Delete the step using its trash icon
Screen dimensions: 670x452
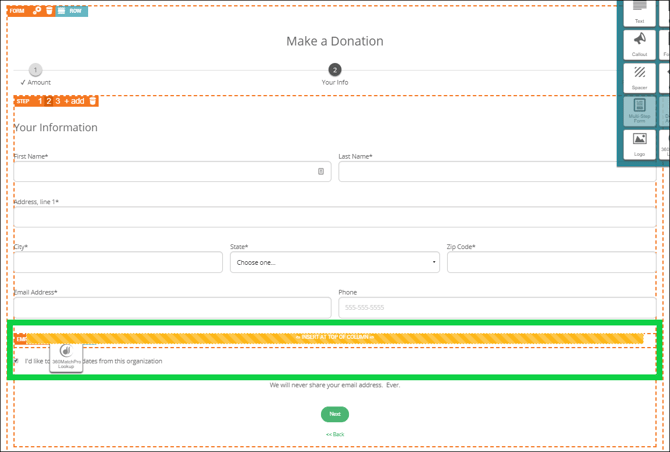pyautogui.click(x=93, y=101)
